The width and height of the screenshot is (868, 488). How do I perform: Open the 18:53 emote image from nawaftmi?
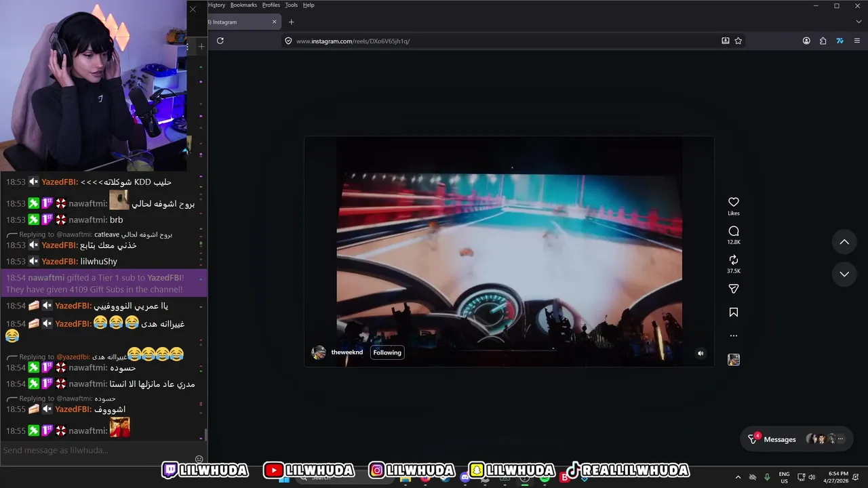tap(119, 200)
